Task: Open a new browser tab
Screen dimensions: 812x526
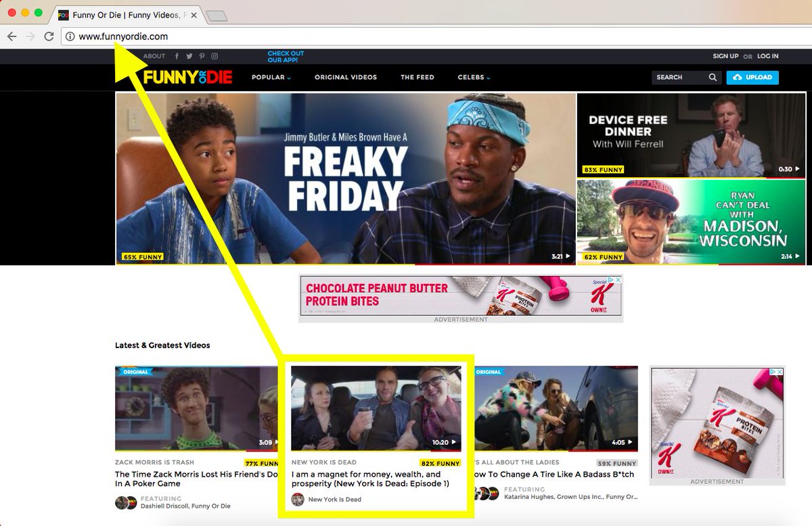Action: tap(216, 16)
